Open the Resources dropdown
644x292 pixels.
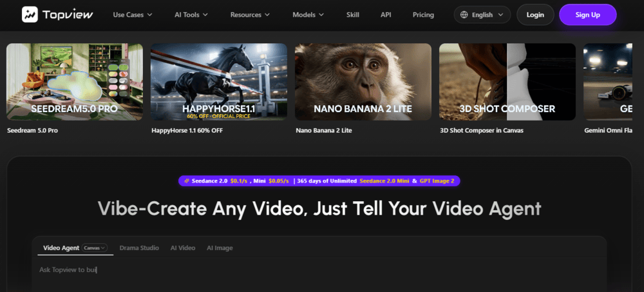coord(250,15)
